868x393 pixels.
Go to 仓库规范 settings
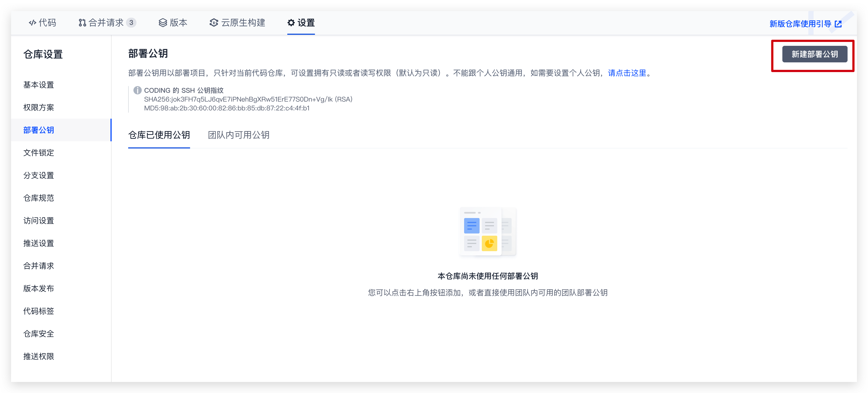(x=39, y=198)
